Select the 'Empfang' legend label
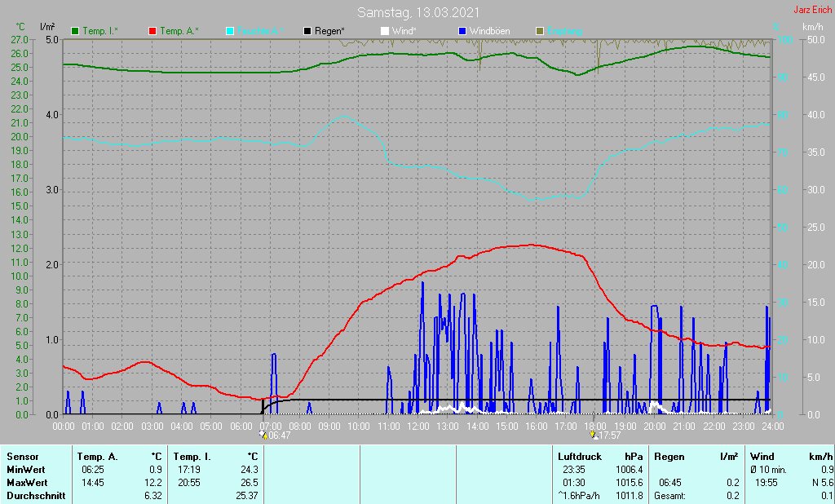This screenshot has width=835, height=504. pos(564,32)
